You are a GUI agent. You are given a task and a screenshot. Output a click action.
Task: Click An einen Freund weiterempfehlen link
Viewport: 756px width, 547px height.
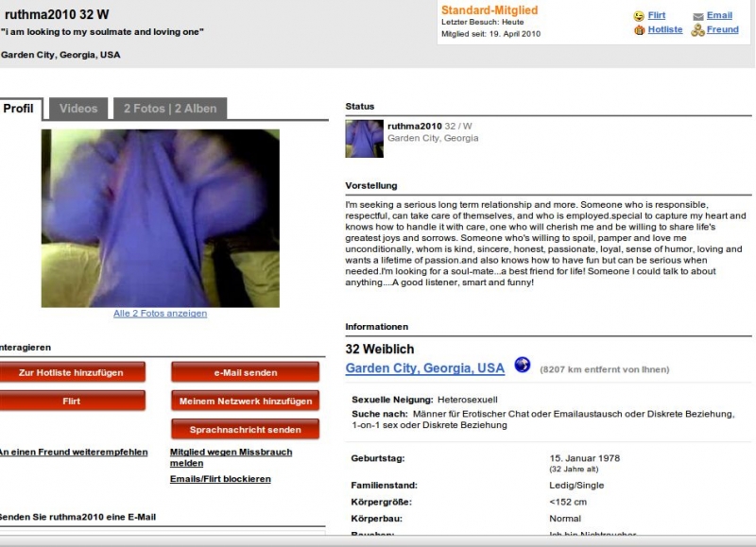coord(74,453)
